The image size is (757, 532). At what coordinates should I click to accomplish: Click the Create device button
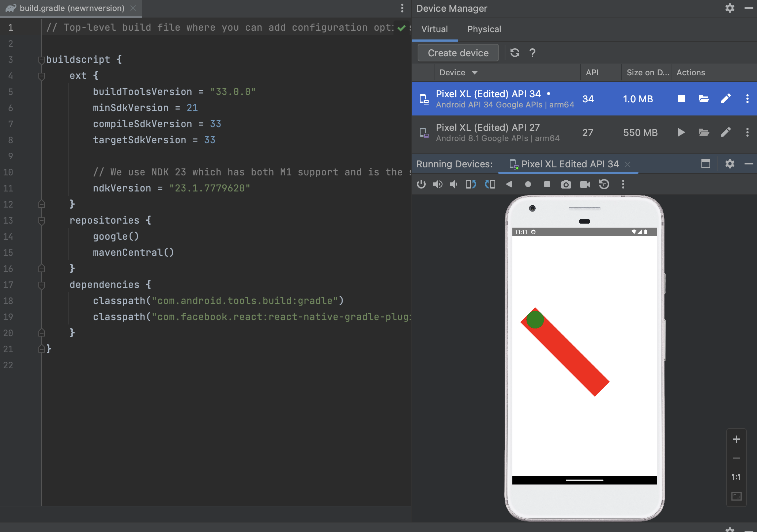457,53
